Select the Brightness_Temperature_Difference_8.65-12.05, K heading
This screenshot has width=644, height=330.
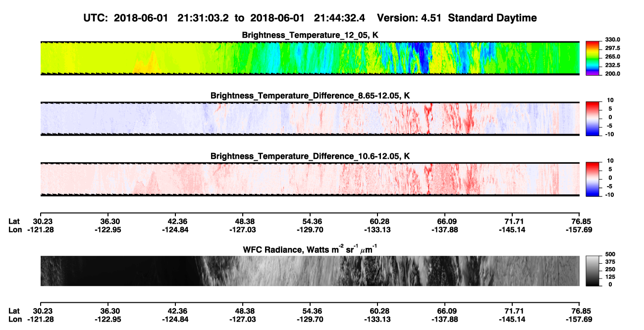pos(310,95)
